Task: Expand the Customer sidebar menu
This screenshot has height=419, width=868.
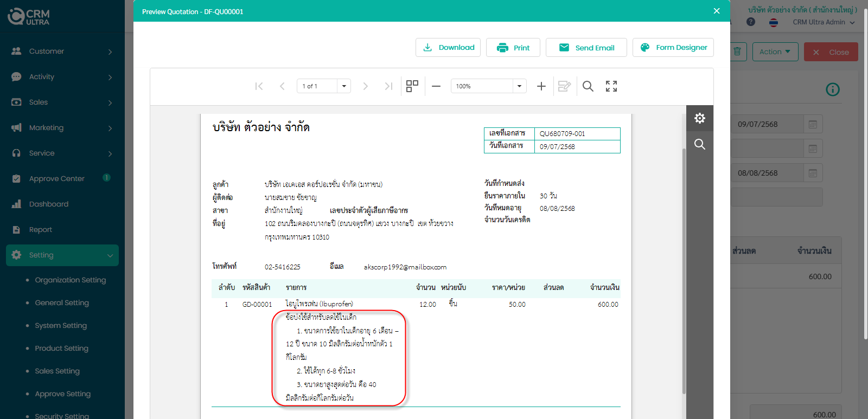Action: point(62,51)
